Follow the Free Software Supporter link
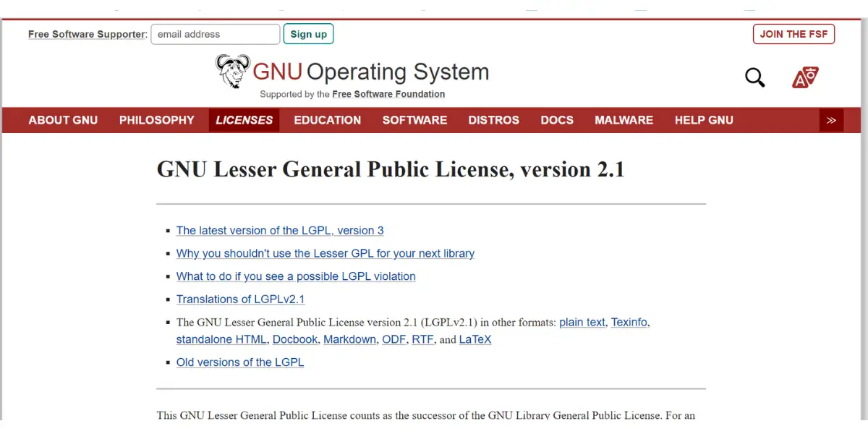 tap(87, 34)
